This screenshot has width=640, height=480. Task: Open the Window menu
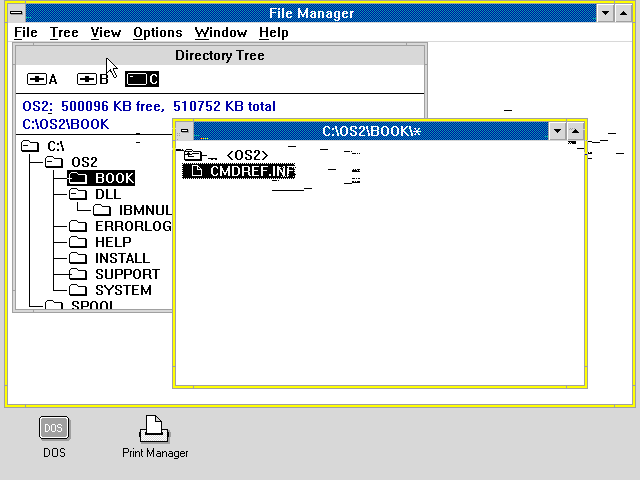pyautogui.click(x=221, y=32)
